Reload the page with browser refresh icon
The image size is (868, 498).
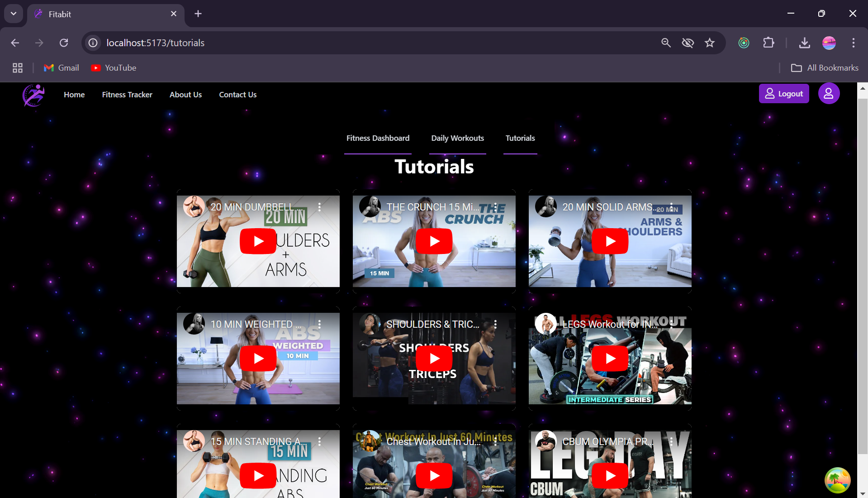64,43
